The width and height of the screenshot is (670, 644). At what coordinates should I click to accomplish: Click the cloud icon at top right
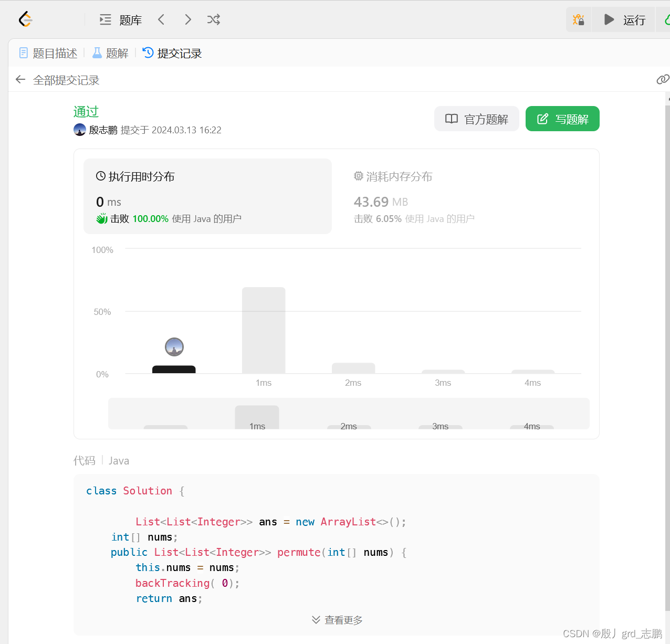click(x=667, y=20)
